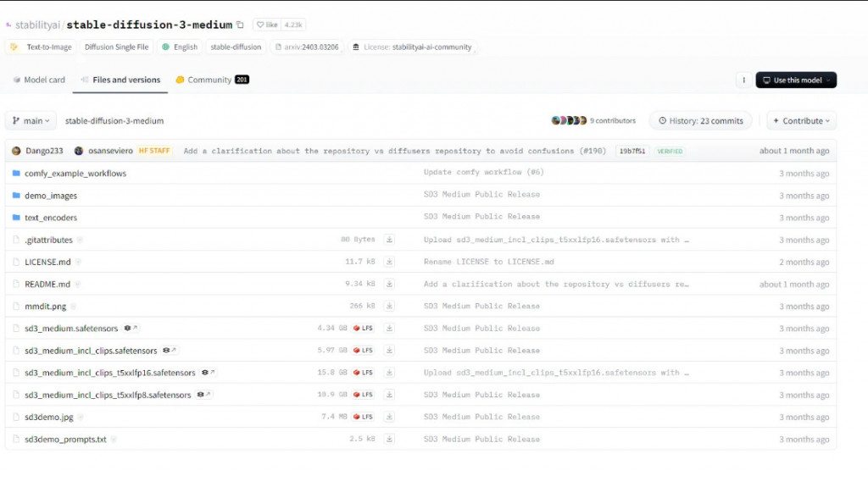Image resolution: width=868 pixels, height=487 pixels.
Task: Click the stable-diffusion-3-medium breadcrumb path
Action: tap(114, 120)
